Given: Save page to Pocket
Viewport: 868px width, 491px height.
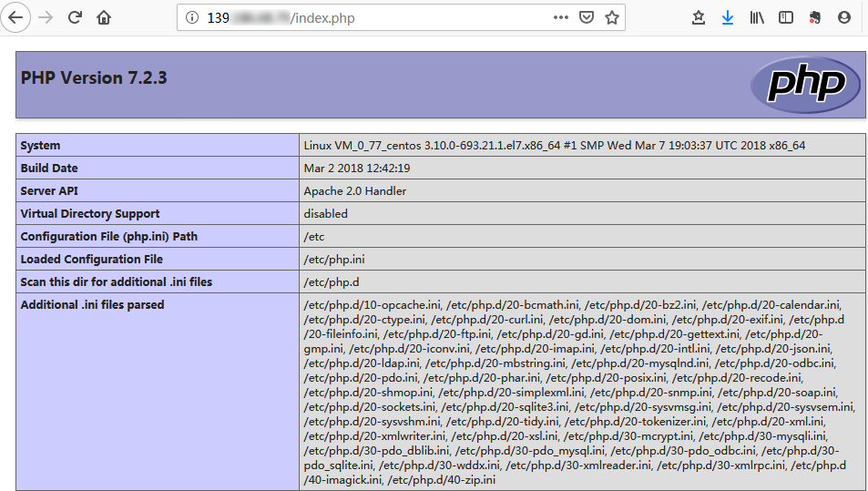Looking at the screenshot, I should point(587,17).
